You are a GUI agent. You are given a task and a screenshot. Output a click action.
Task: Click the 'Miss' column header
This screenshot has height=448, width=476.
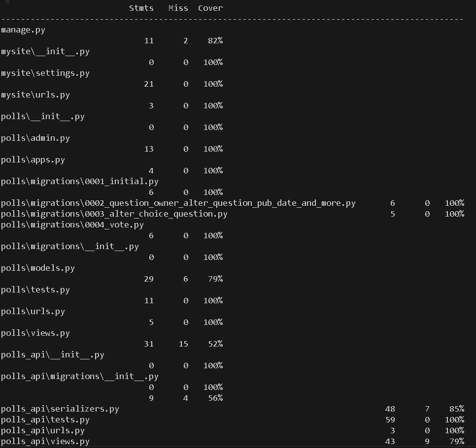178,8
